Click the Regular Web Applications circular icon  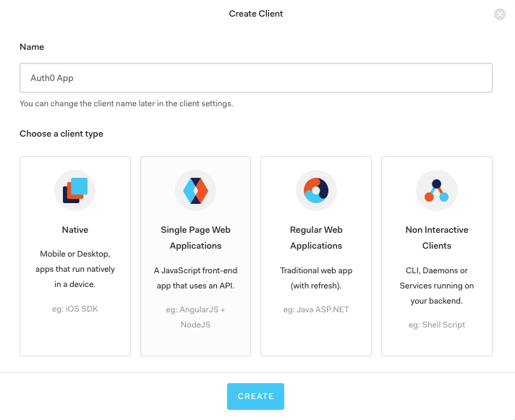coord(316,190)
